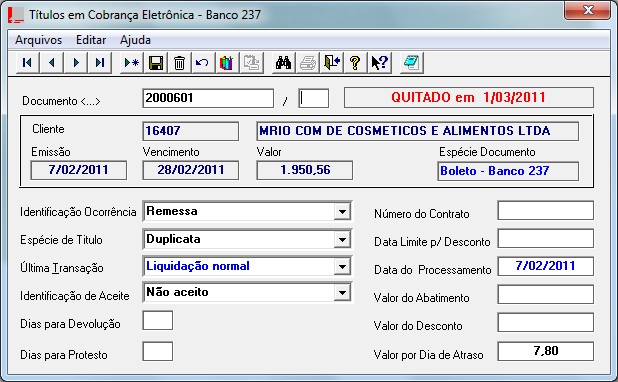Open help with yellow question mark
Screen dimensions: 618x382
(x=355, y=63)
